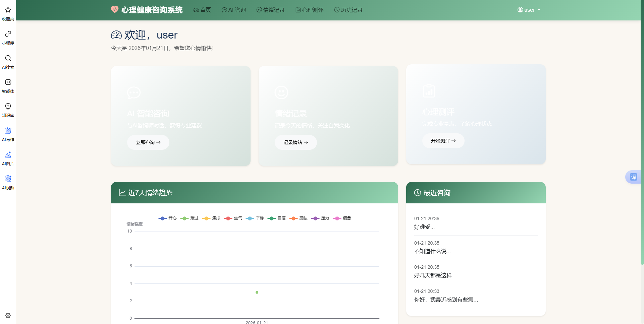This screenshot has height=324, width=644.
Task: Click the heart logo of 心理健康咨询系统
Action: [114, 10]
